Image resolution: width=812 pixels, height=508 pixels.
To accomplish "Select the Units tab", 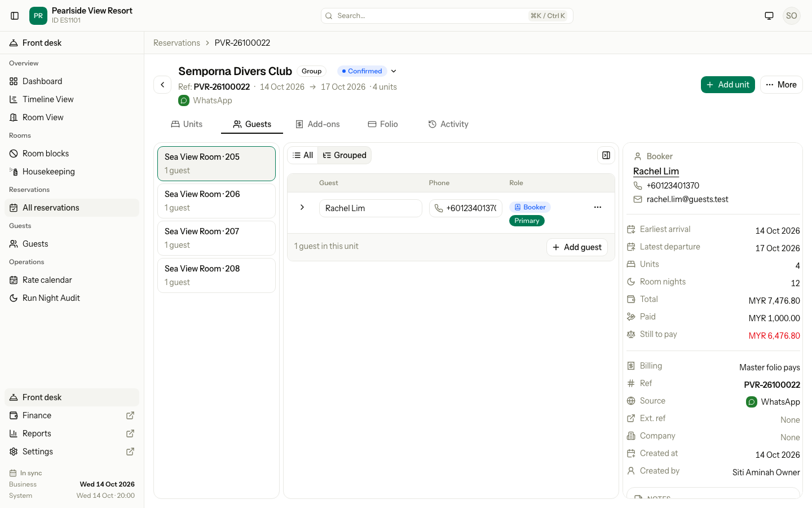I will click(187, 124).
